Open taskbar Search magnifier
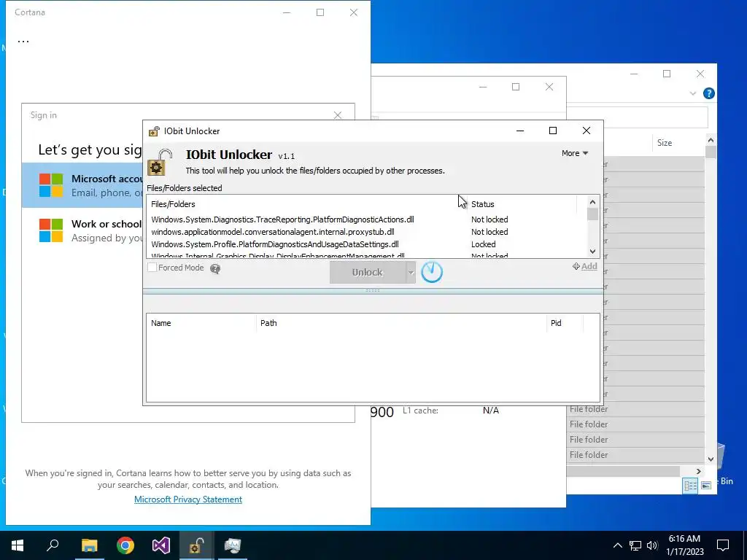 (x=53, y=545)
